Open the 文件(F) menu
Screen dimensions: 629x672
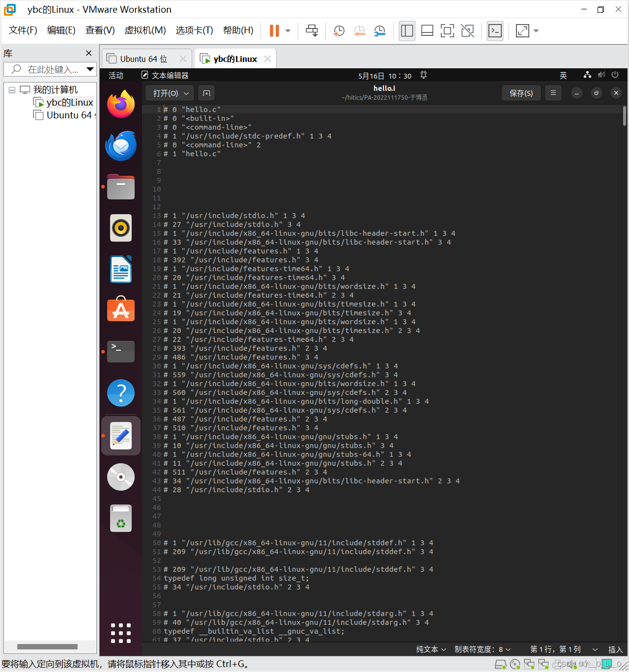pos(23,30)
